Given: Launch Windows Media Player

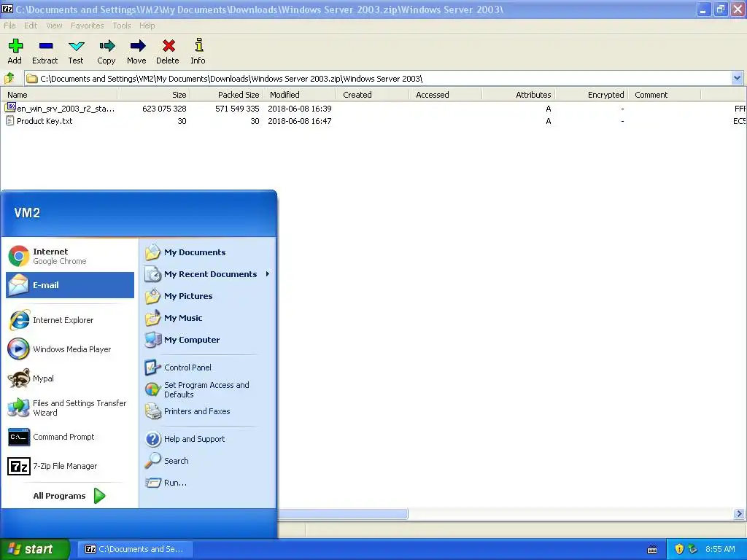Looking at the screenshot, I should click(x=69, y=349).
